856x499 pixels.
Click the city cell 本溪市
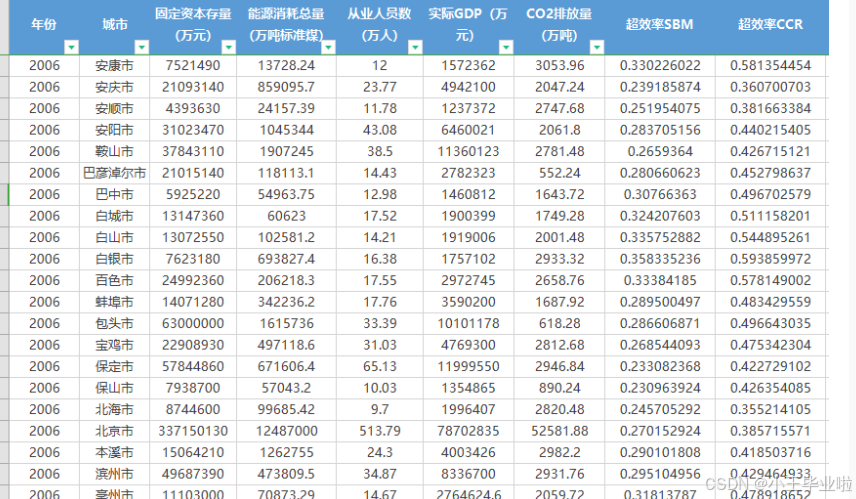(115, 453)
